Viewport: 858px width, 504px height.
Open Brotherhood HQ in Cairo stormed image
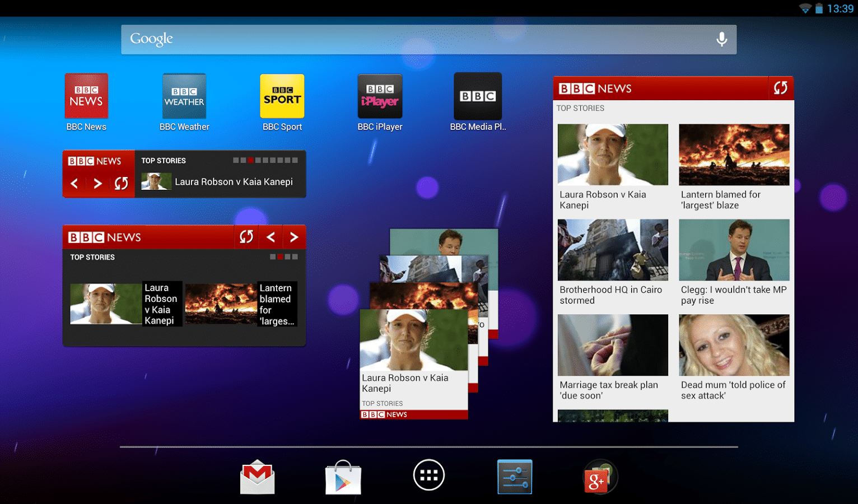coord(613,250)
